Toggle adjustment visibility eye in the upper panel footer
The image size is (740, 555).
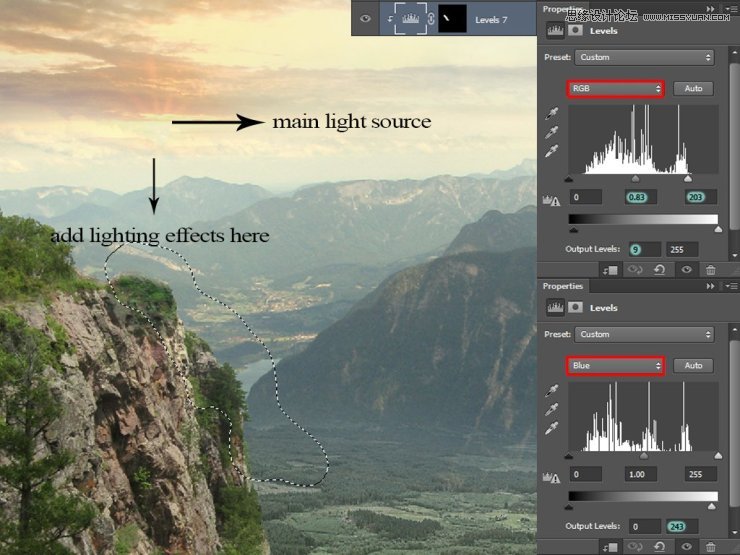coord(686,269)
